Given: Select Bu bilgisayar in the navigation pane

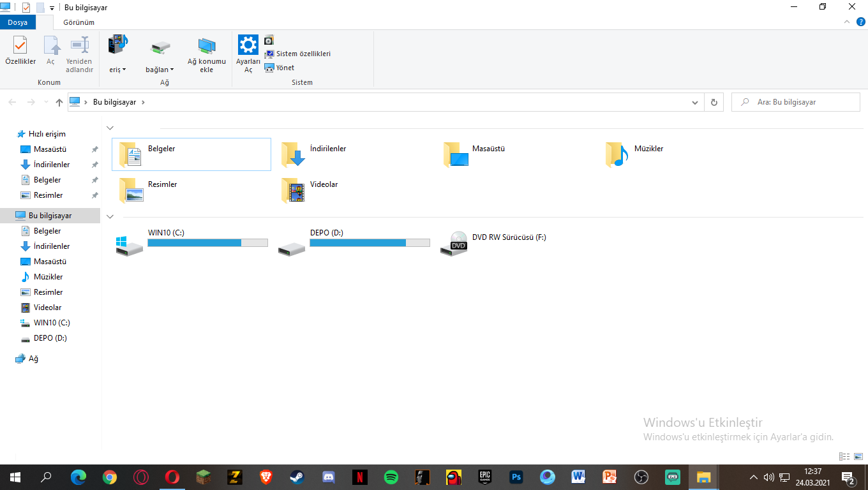Looking at the screenshot, I should [50, 216].
